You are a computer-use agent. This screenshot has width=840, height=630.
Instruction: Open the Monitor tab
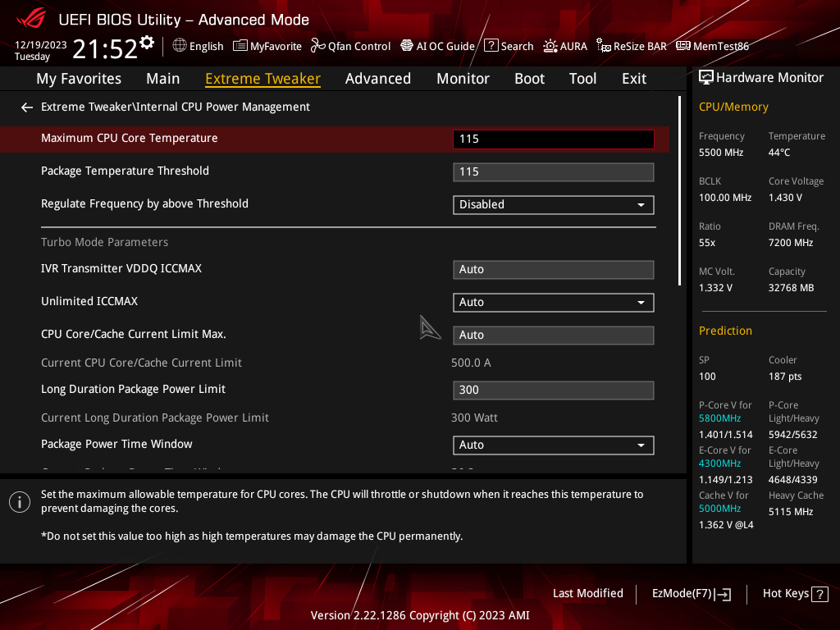463,79
